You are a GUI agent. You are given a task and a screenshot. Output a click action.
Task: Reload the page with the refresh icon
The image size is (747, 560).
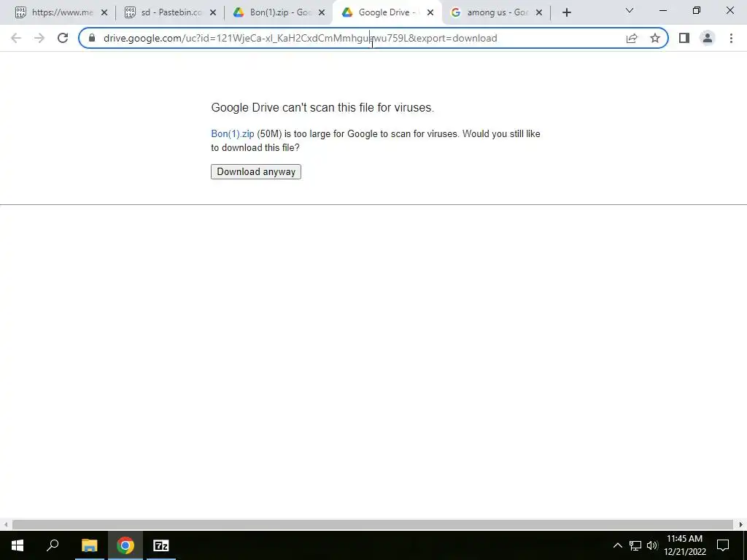[x=63, y=38]
